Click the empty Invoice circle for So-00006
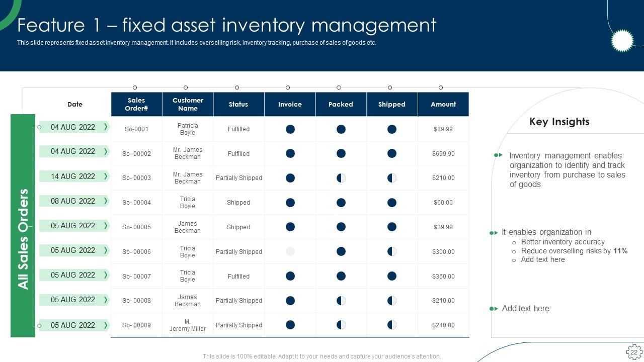644x362 pixels. [x=290, y=251]
